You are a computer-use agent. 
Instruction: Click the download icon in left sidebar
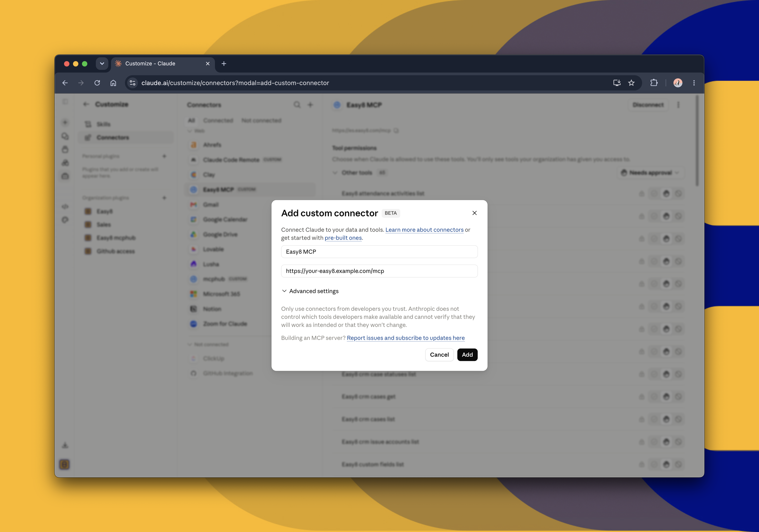click(65, 445)
